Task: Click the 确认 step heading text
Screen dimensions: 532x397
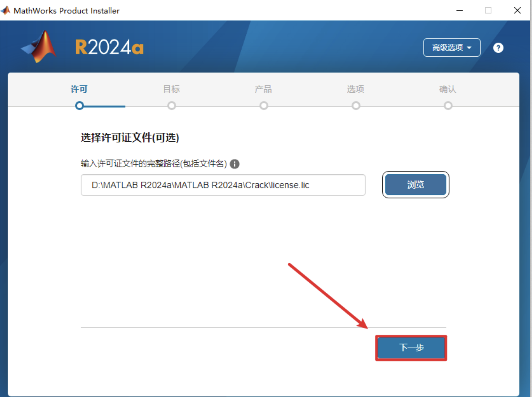Action: tap(448, 89)
